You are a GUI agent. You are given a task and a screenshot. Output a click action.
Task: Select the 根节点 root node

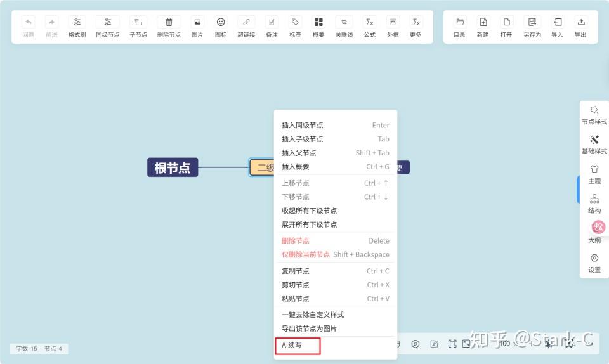[173, 167]
